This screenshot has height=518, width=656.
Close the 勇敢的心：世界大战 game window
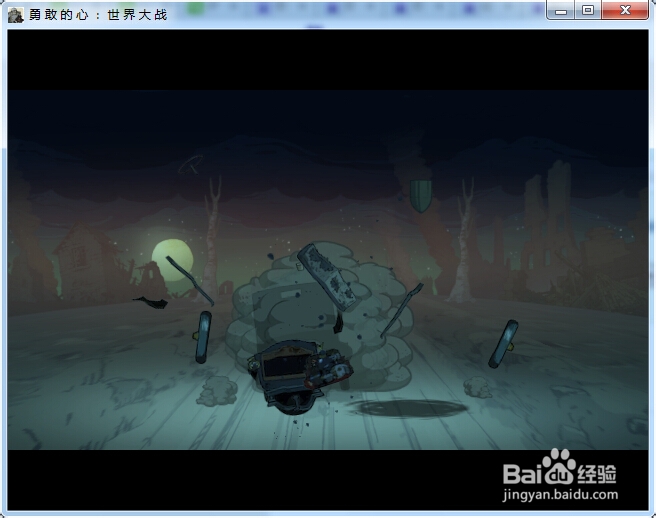click(x=625, y=10)
